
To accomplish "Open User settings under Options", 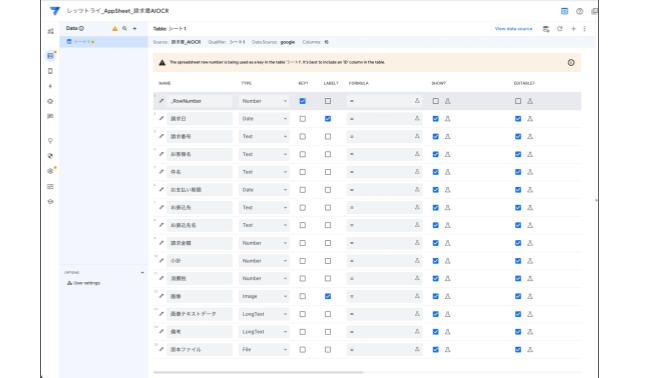I will [84, 283].
